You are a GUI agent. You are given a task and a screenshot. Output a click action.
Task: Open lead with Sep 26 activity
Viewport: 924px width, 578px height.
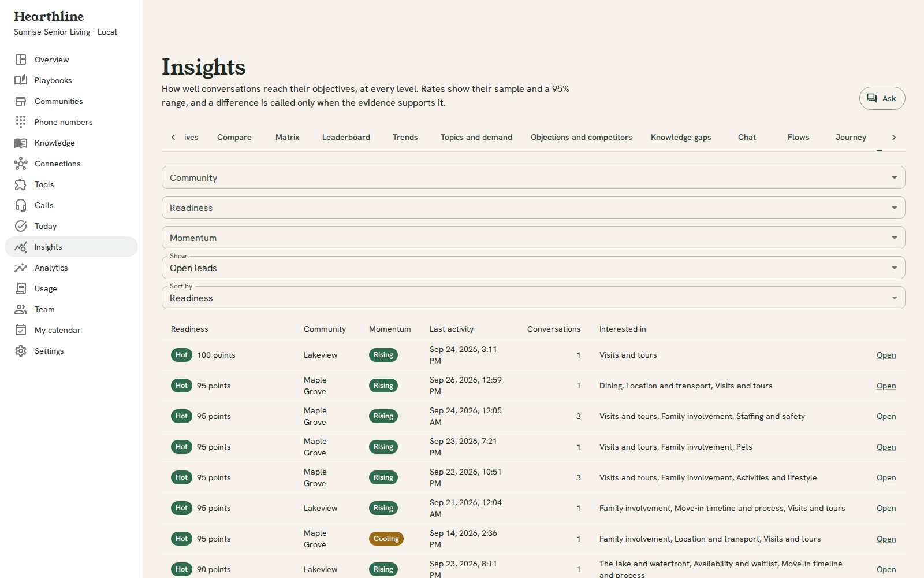point(886,386)
